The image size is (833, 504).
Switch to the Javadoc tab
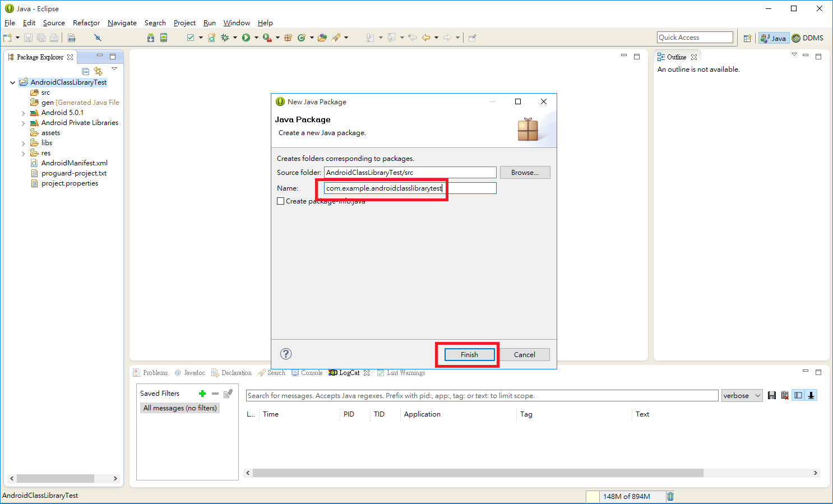point(189,373)
